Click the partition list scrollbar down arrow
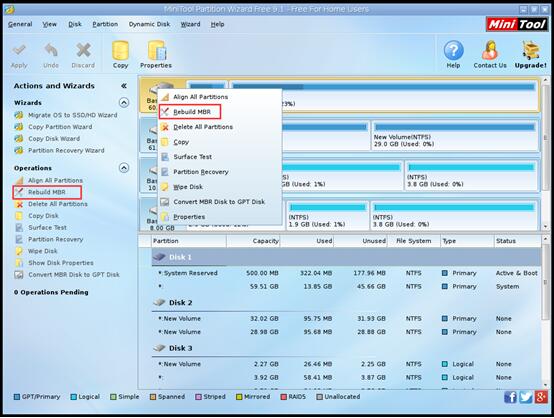554x418 pixels. 546,385
